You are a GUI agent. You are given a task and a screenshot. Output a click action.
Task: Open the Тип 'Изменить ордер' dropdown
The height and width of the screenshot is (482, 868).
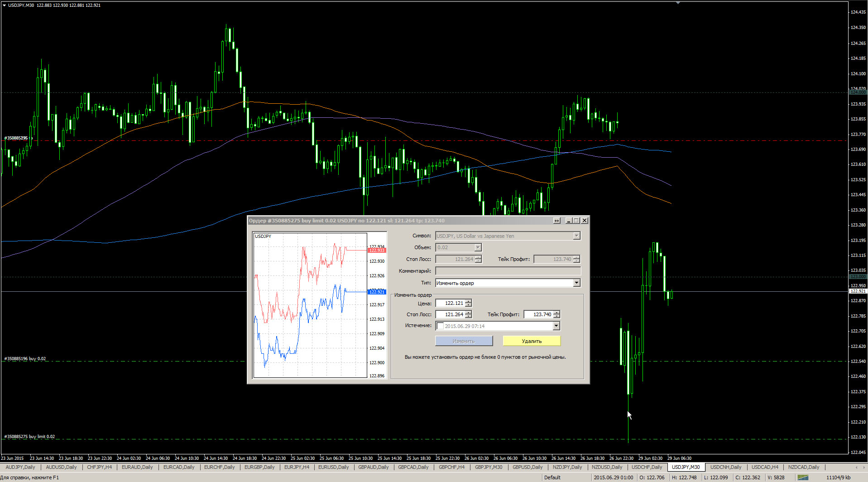point(576,283)
